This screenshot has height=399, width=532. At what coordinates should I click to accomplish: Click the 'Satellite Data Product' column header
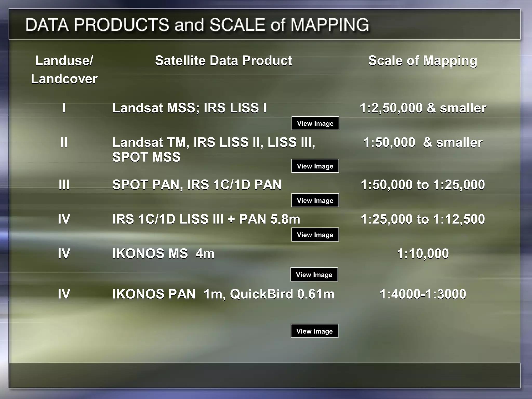pos(224,61)
